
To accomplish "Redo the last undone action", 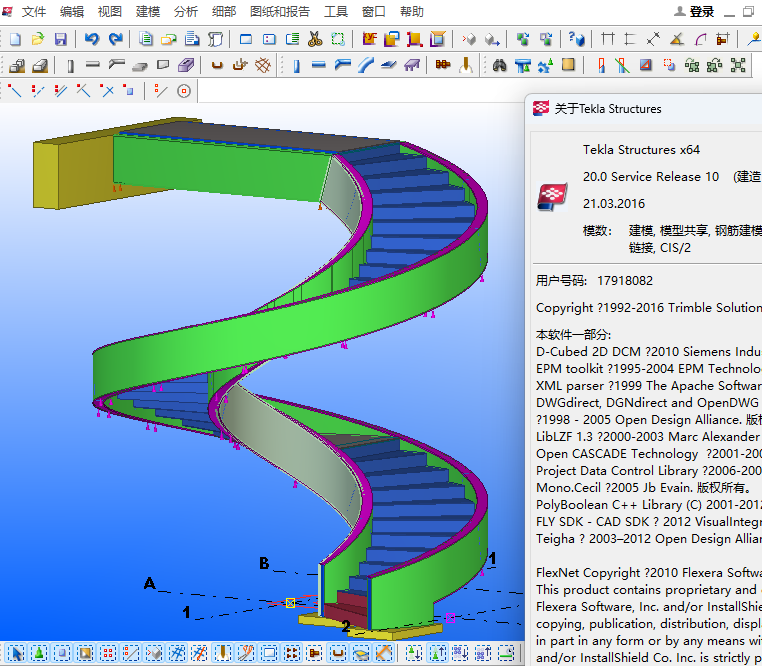I will pos(115,39).
